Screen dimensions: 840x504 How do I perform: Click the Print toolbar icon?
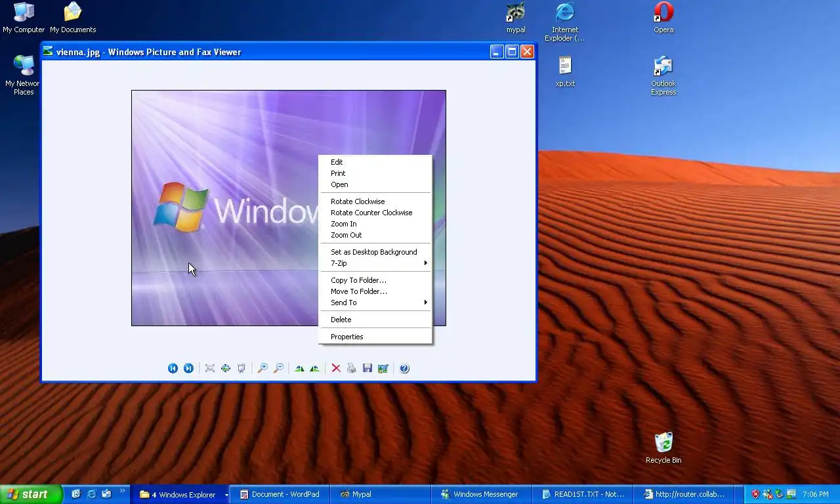tap(352, 368)
